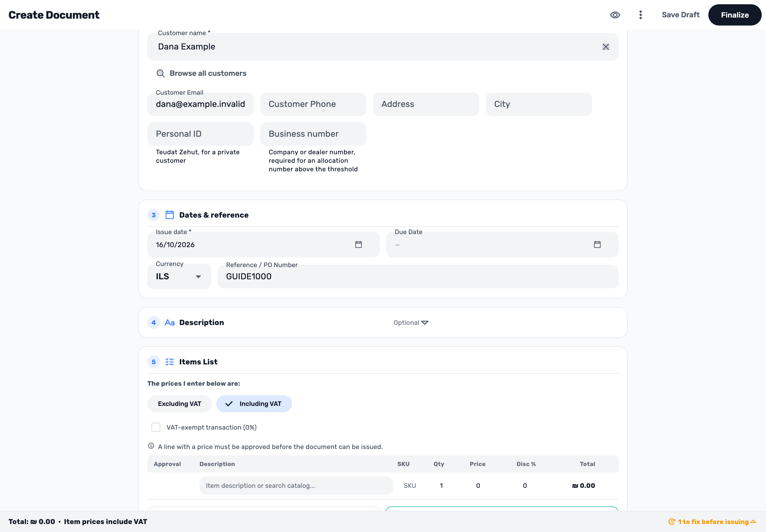Click the footer Total: ₪ 0.00 text

pyautogui.click(x=32, y=522)
